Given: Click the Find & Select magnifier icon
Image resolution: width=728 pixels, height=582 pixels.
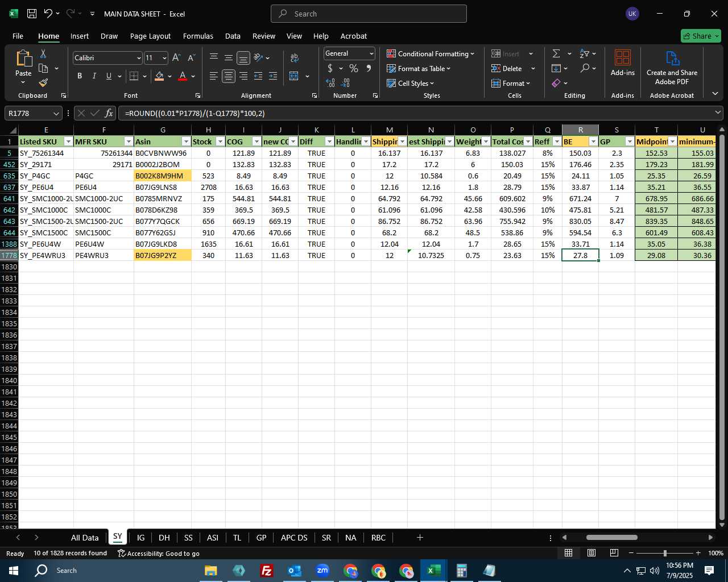Looking at the screenshot, I should coord(585,68).
